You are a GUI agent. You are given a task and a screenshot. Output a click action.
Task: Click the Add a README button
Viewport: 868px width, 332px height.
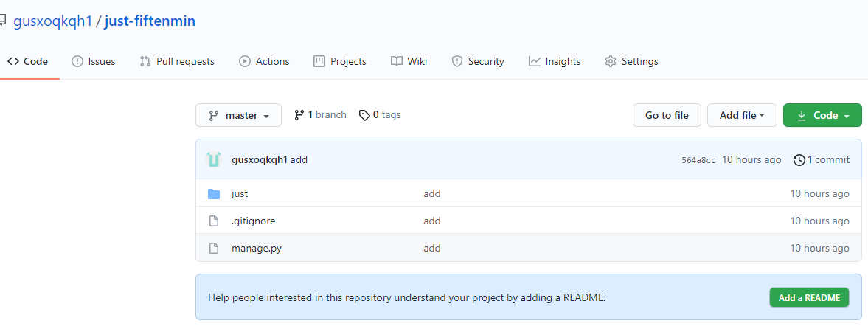pyautogui.click(x=809, y=298)
